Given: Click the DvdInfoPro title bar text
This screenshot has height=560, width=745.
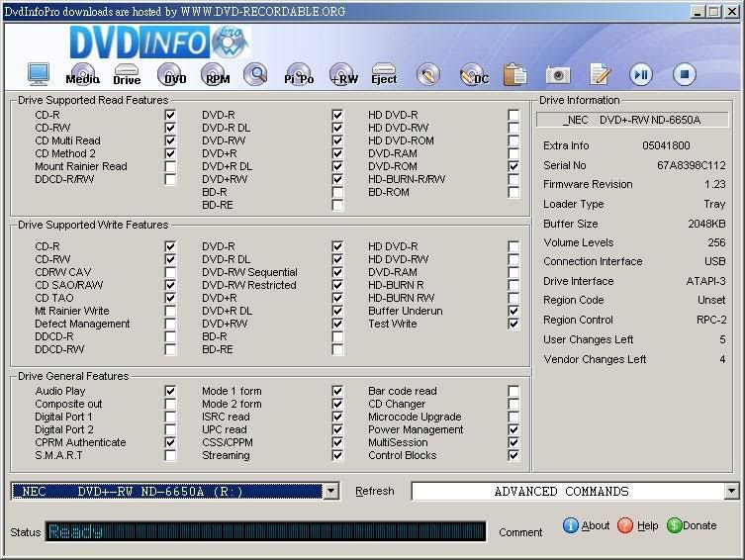Looking at the screenshot, I should click(x=175, y=12).
